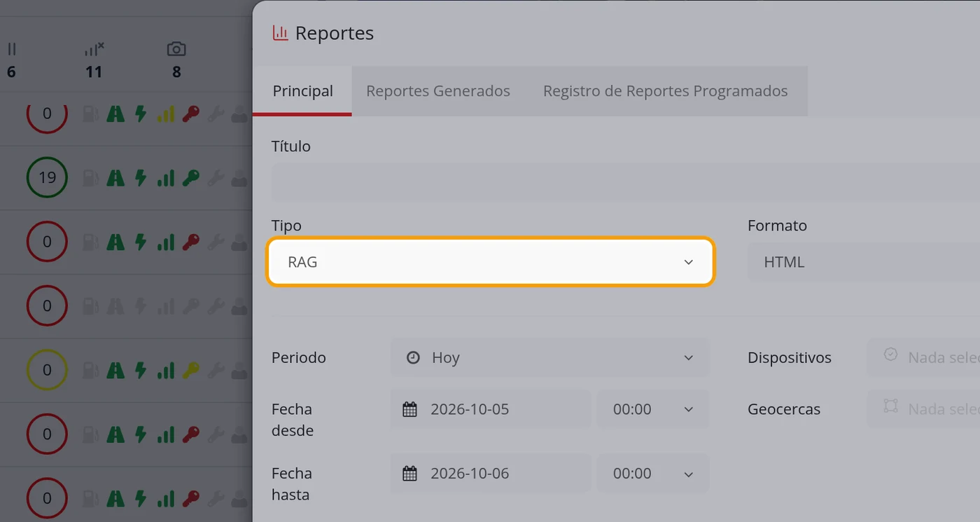This screenshot has height=522, width=980.
Task: Click into the Título text field
Action: click(626, 182)
